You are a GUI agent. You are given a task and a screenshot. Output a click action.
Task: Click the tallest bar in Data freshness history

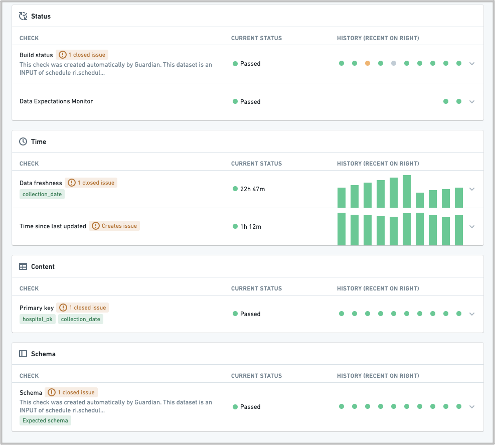407,191
